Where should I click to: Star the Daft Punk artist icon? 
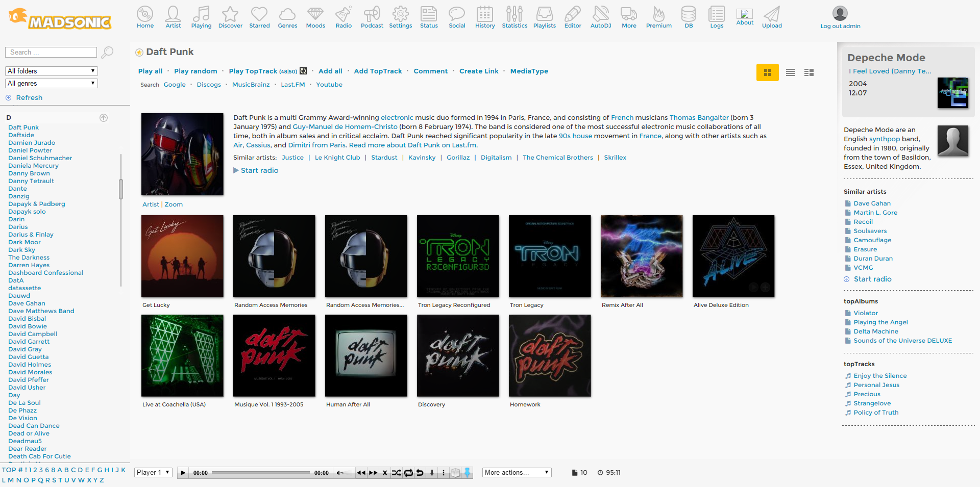[139, 52]
